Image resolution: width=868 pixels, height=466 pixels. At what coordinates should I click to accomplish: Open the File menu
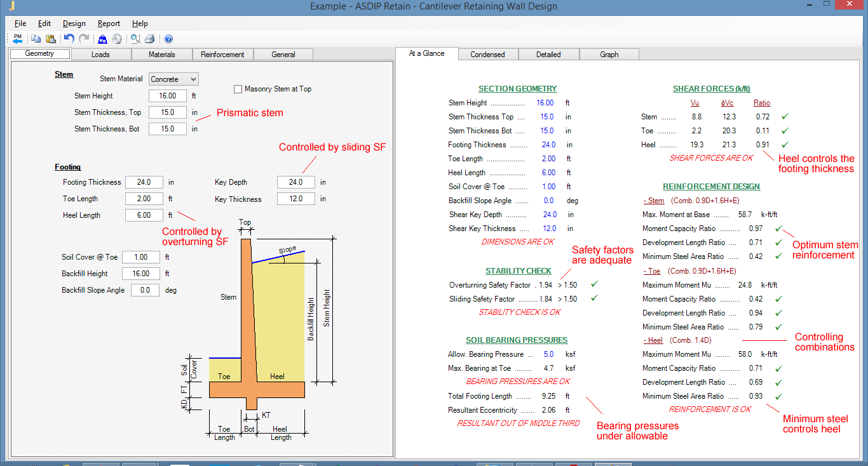tap(20, 23)
